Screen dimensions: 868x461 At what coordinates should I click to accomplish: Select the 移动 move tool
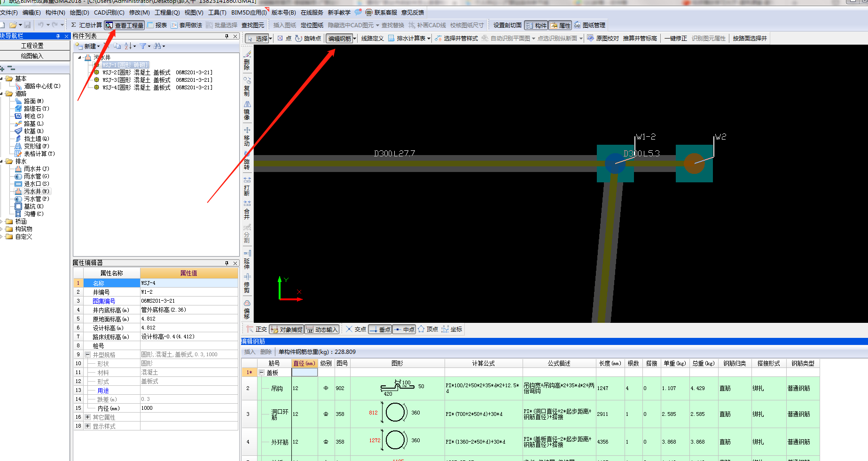tap(247, 136)
